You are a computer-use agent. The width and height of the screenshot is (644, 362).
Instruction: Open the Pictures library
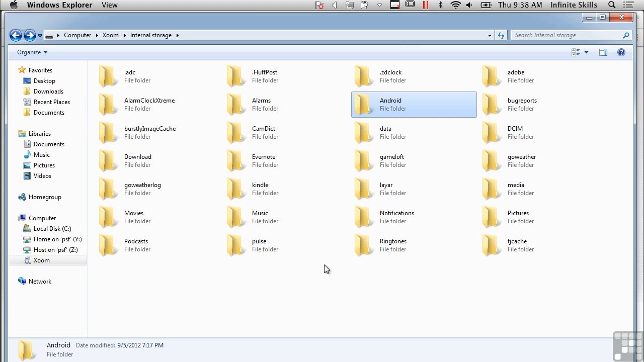point(44,165)
